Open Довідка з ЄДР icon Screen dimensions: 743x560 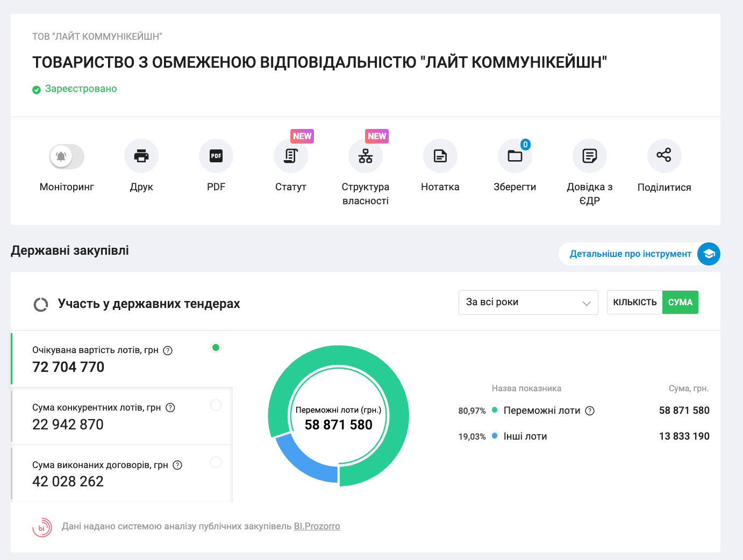(590, 156)
